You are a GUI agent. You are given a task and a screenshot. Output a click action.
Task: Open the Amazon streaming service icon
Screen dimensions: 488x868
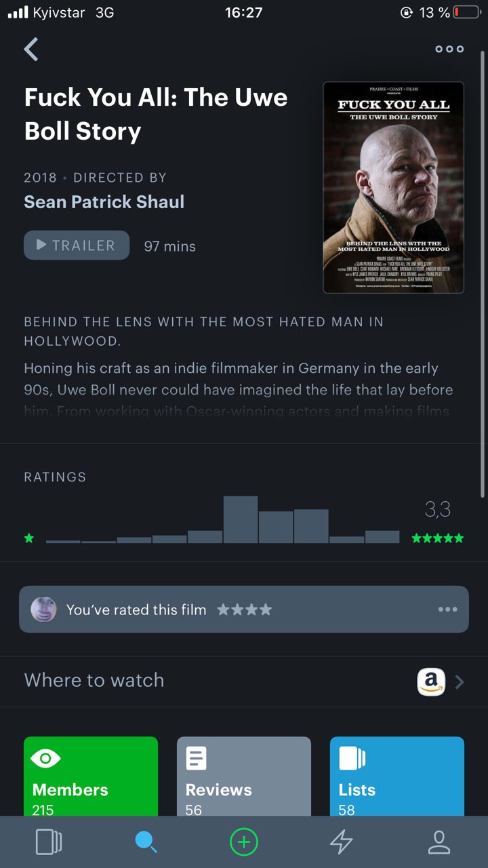tap(431, 682)
